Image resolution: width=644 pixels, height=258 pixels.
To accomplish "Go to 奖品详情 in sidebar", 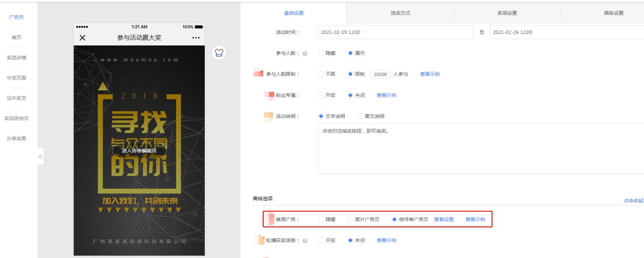I will (x=16, y=57).
